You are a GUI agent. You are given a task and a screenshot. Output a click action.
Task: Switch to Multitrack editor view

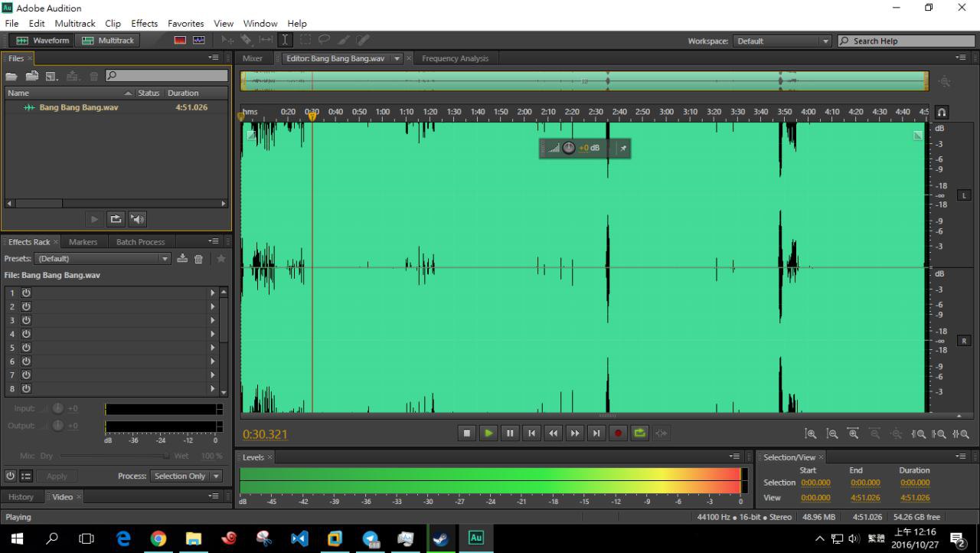(108, 41)
